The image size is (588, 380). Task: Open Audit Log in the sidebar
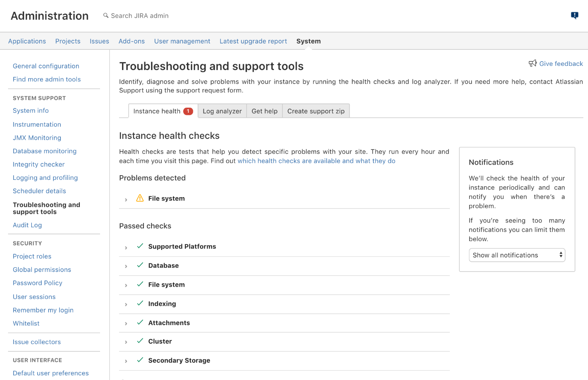tap(27, 225)
